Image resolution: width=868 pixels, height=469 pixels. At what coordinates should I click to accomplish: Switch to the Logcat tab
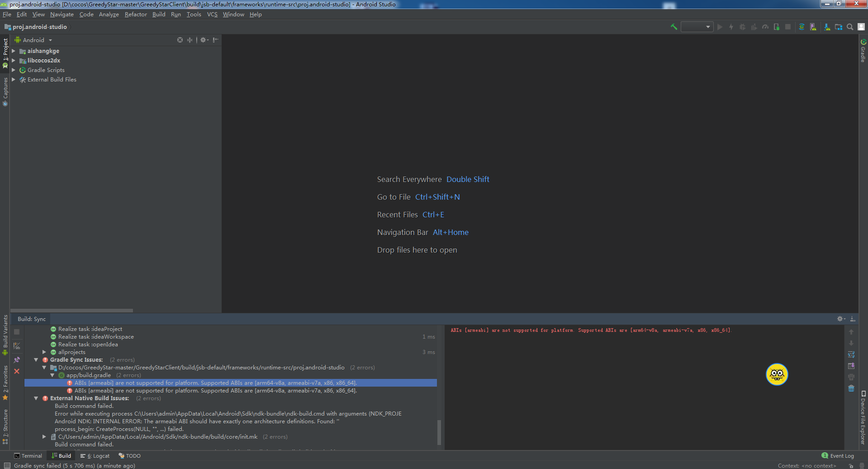(x=95, y=456)
